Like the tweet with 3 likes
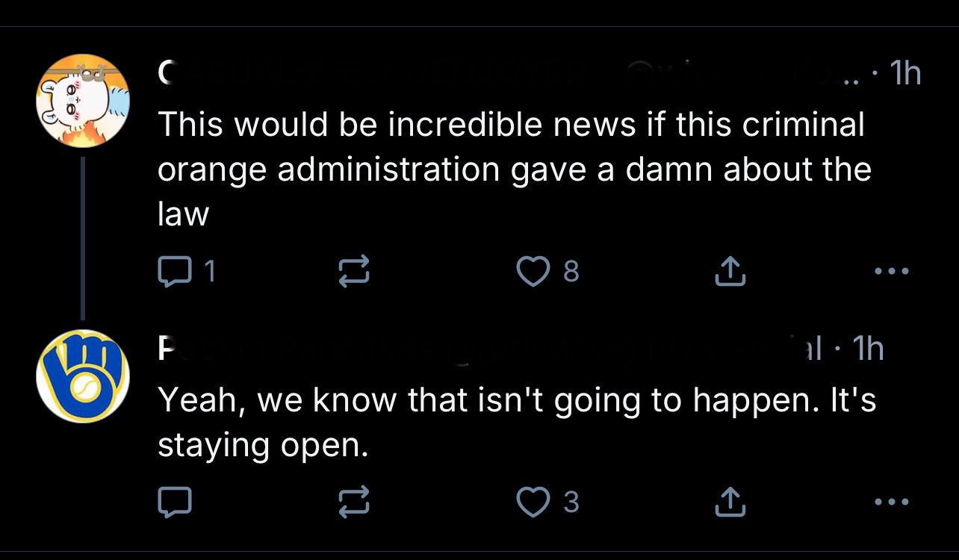The image size is (959, 560). 533,502
